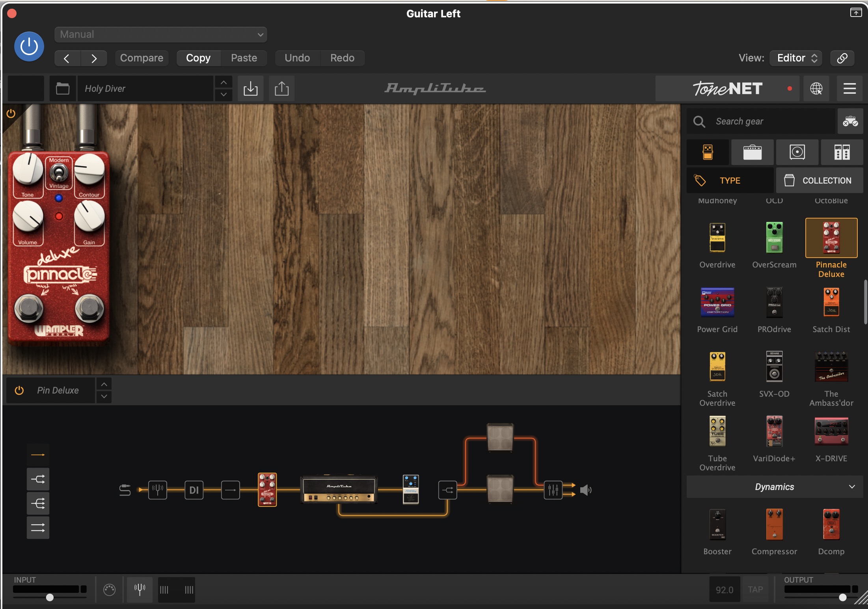Select the single-path routing icon
Image resolution: width=868 pixels, height=609 pixels.
[38, 455]
